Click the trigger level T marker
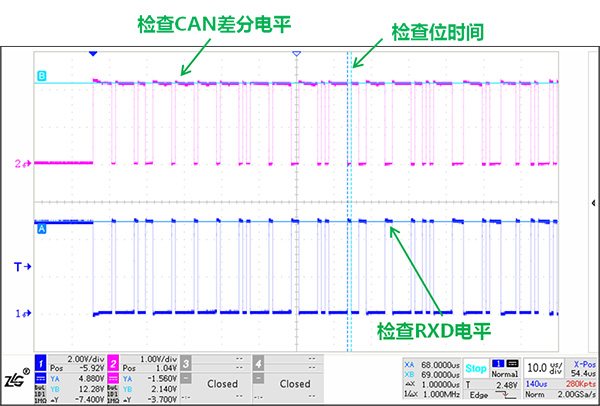The image size is (600, 406). click(x=18, y=267)
